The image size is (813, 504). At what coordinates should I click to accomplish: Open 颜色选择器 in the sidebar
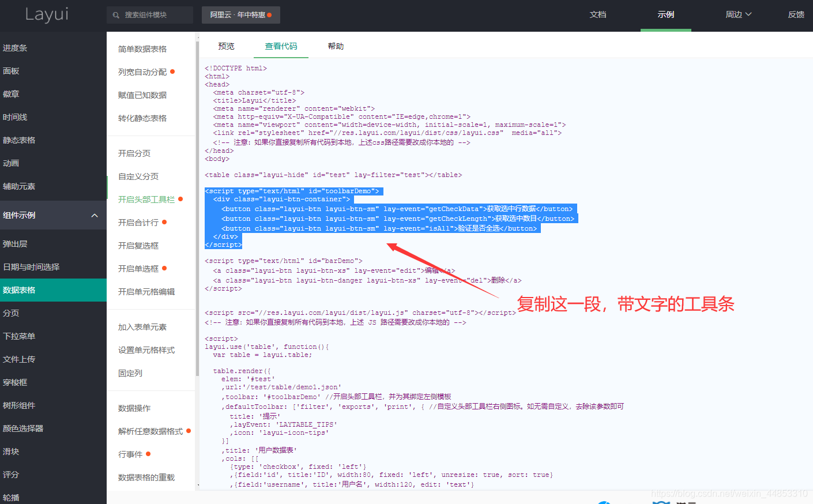coord(53,428)
